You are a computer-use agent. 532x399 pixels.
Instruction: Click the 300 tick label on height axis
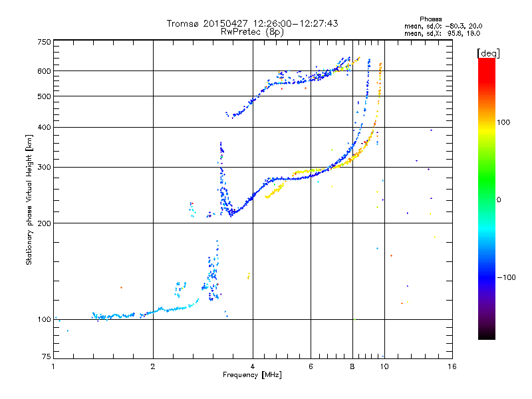click(44, 168)
